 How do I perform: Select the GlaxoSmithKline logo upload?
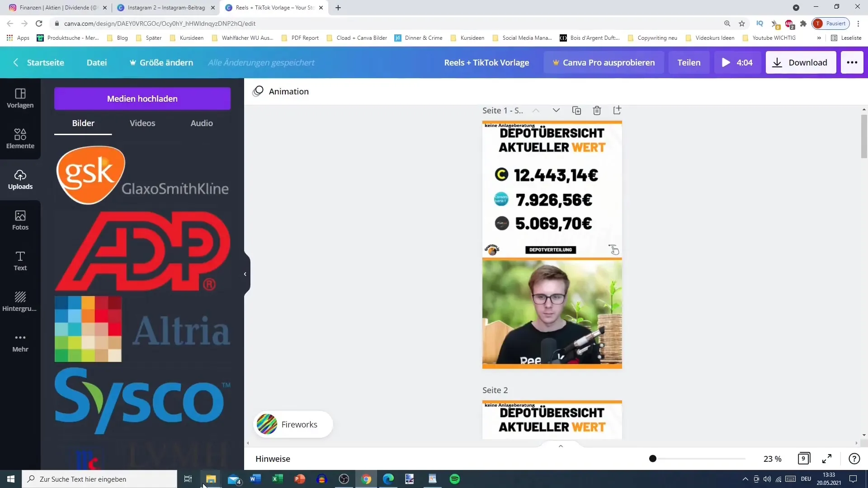[x=142, y=175]
